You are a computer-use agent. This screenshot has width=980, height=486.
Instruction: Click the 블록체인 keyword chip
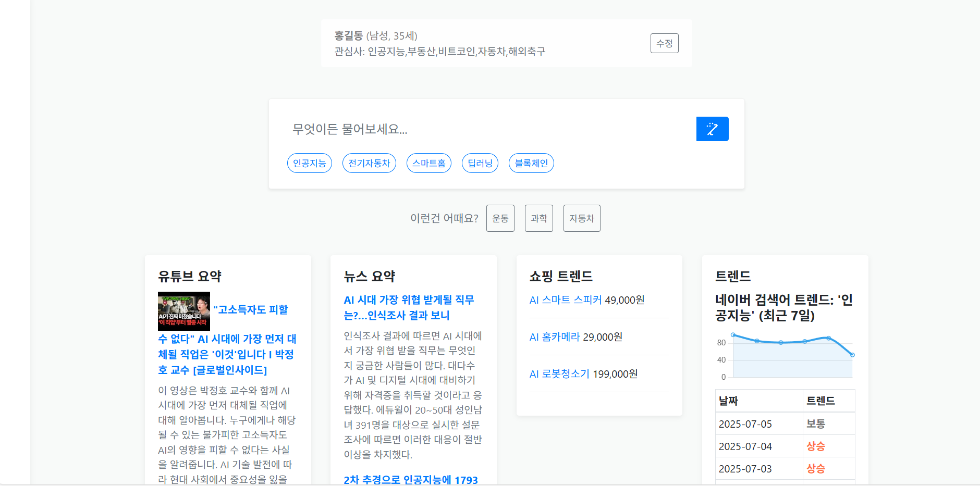531,163
